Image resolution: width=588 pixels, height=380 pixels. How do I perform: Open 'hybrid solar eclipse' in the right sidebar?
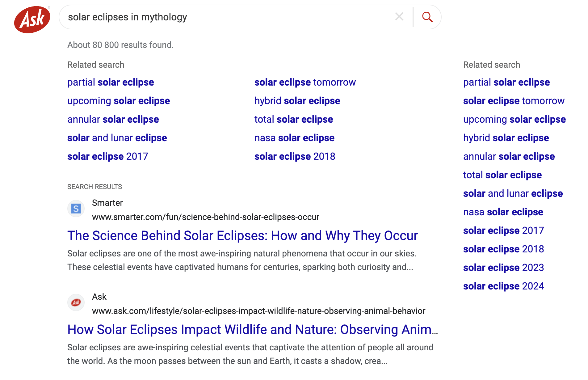point(506,138)
